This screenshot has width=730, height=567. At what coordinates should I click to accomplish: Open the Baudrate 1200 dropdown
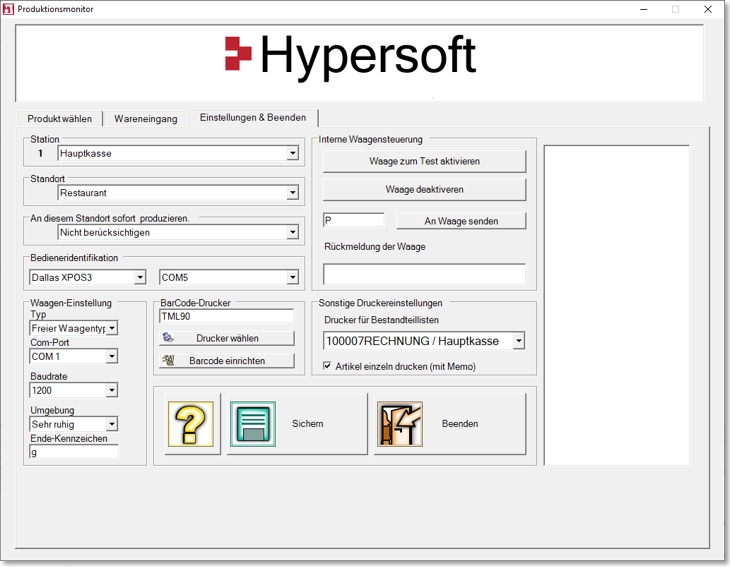click(112, 390)
